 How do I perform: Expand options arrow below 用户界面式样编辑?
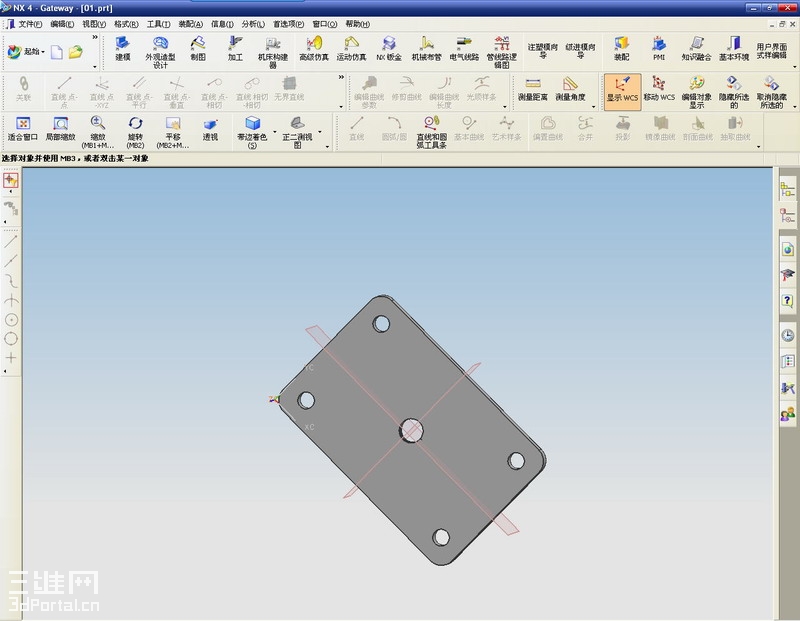coord(794,67)
